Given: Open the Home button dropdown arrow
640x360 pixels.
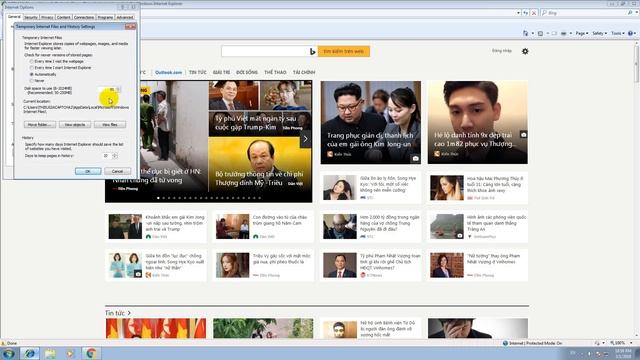Looking at the screenshot, I should pyautogui.click(x=532, y=33).
